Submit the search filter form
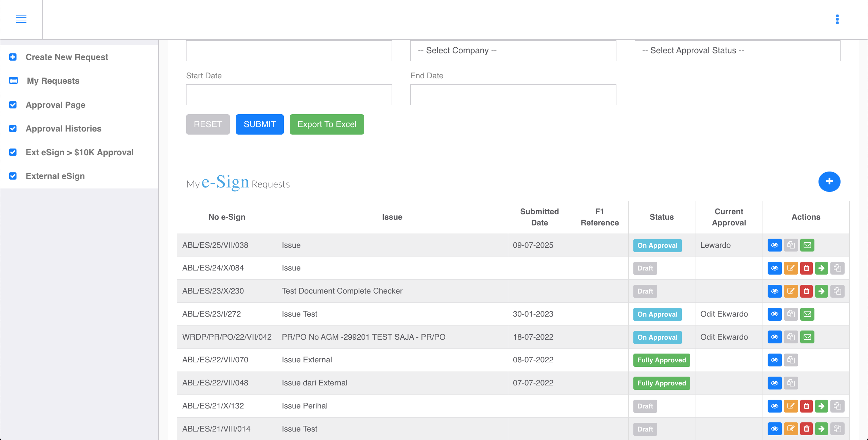Viewport: 868px width, 440px height. (259, 124)
